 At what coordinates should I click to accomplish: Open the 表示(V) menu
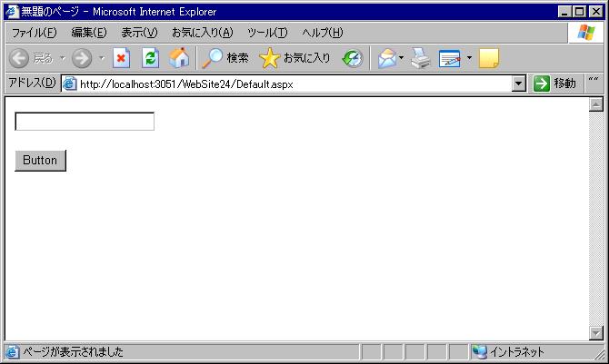pyautogui.click(x=139, y=33)
